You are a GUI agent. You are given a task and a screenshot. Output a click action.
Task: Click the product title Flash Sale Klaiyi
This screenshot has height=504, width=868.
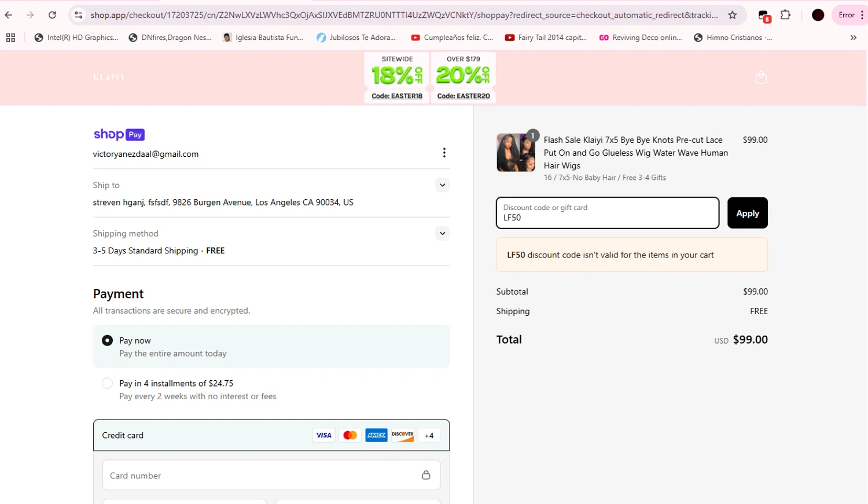pyautogui.click(x=635, y=153)
